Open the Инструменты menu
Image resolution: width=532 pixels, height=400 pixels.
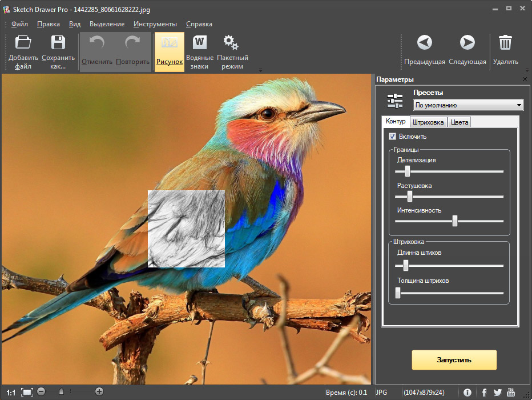pos(155,24)
